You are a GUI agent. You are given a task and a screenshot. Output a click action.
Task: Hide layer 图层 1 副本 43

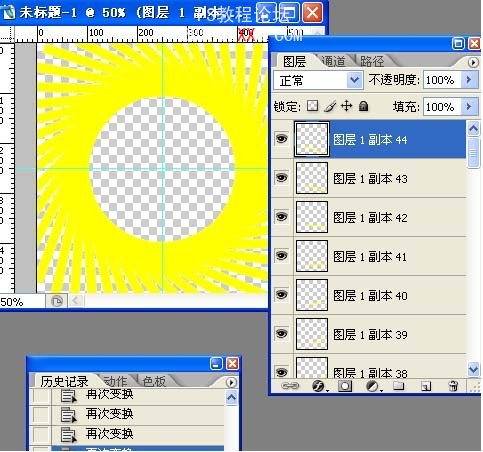click(x=282, y=178)
